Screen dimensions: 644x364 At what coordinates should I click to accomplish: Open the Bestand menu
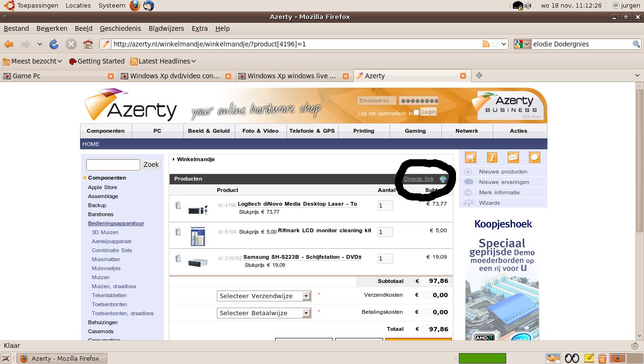coord(17,28)
